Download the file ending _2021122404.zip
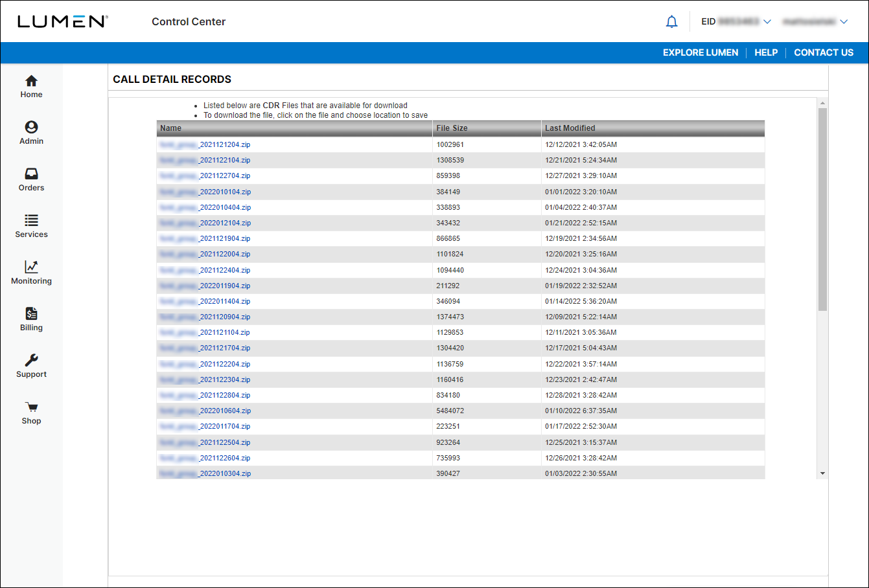This screenshot has height=588, width=869. [205, 270]
